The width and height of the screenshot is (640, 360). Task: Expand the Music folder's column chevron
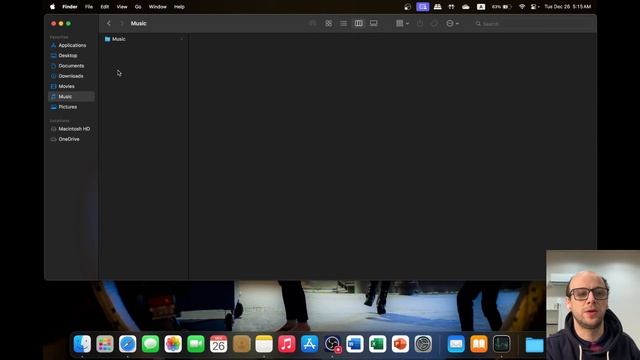tap(182, 39)
